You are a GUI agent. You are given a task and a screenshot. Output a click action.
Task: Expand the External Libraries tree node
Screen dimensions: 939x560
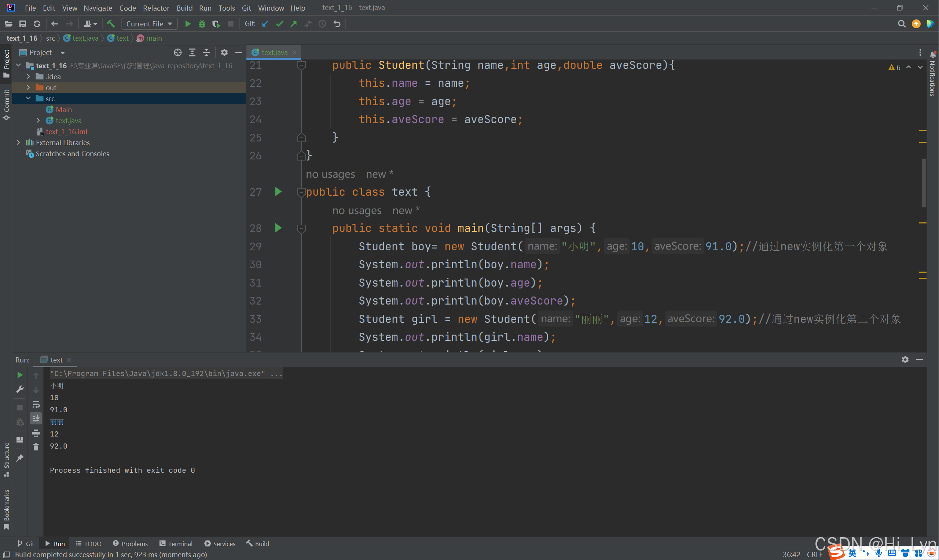pyautogui.click(x=18, y=143)
